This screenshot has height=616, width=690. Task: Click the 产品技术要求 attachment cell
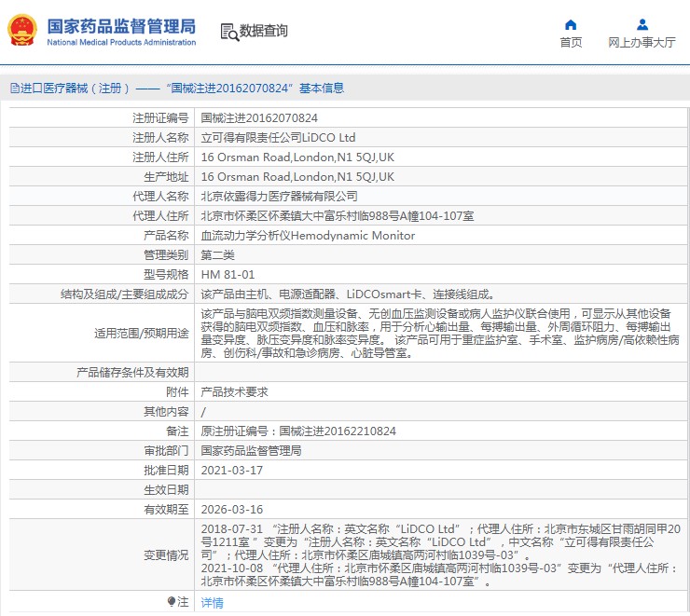(234, 392)
